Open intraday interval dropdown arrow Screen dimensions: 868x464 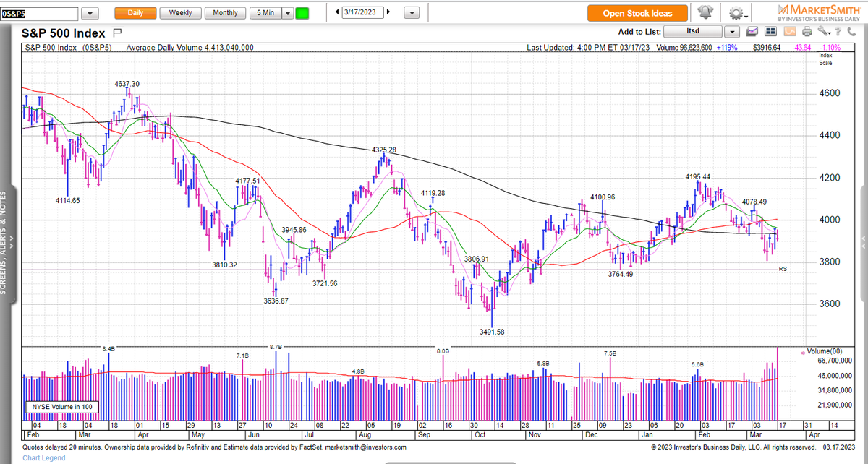click(x=287, y=13)
